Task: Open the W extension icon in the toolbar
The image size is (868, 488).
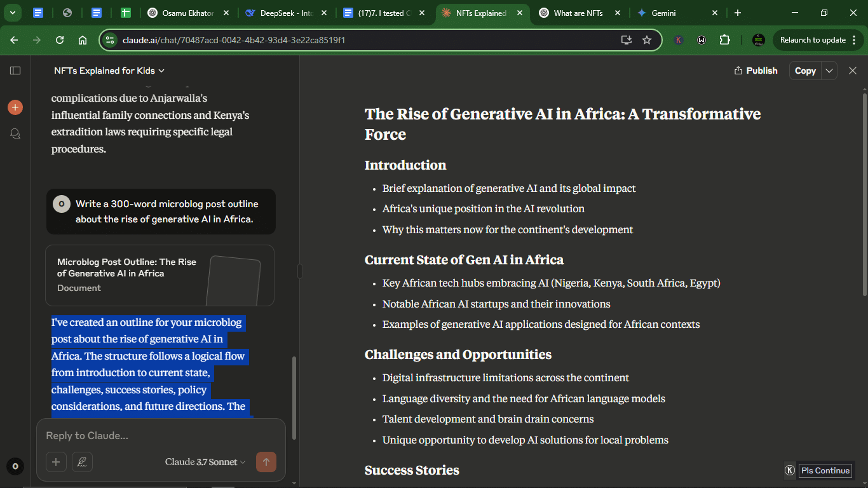Action: 702,40
